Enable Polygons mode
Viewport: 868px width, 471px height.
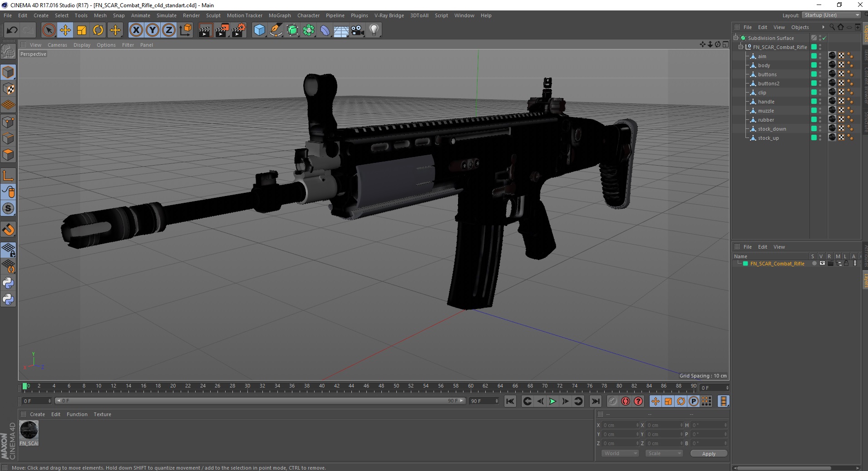point(8,155)
